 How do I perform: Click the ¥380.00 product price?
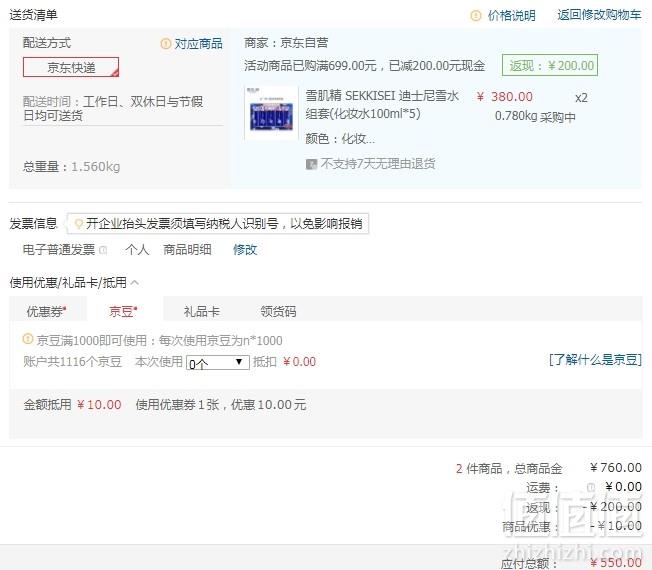pyautogui.click(x=504, y=97)
